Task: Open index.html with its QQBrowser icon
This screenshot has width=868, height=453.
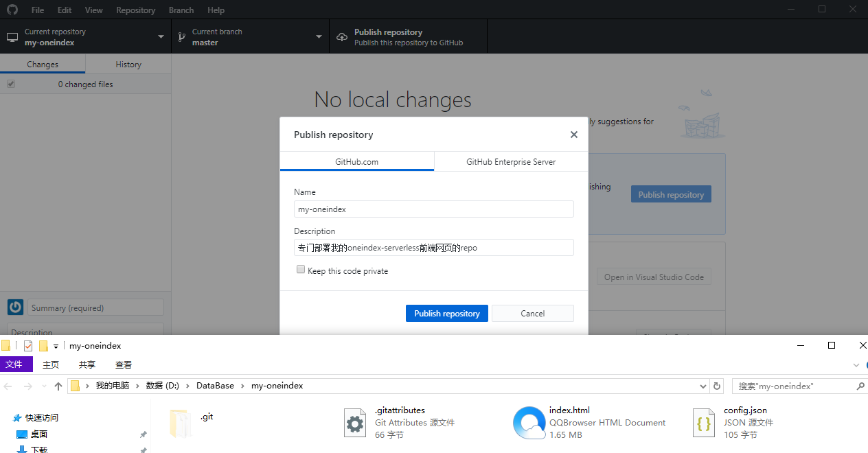Action: [528, 422]
